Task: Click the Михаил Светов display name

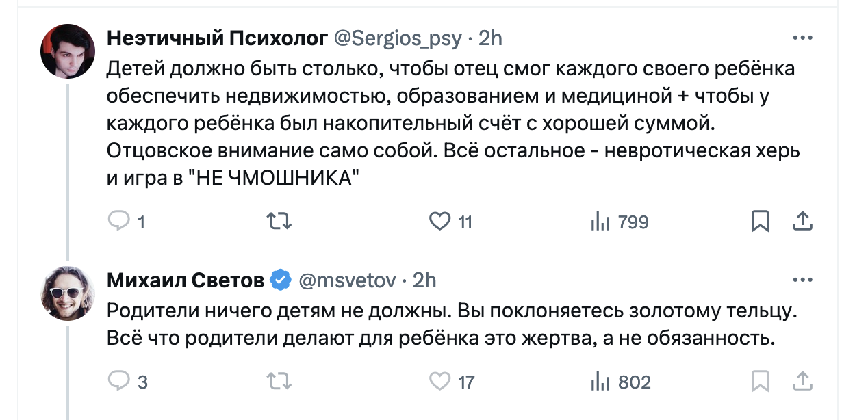Action: (186, 280)
